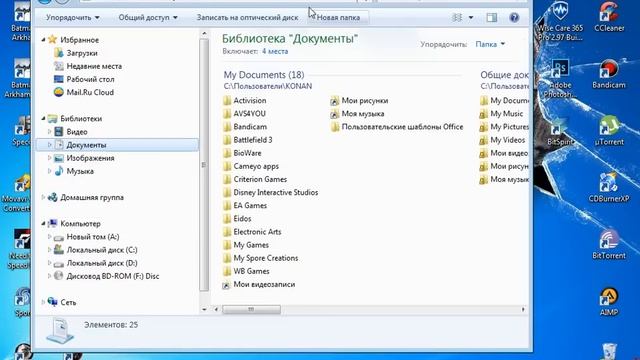Open the Activision folder icon
The image size is (640, 360).
[227, 100]
